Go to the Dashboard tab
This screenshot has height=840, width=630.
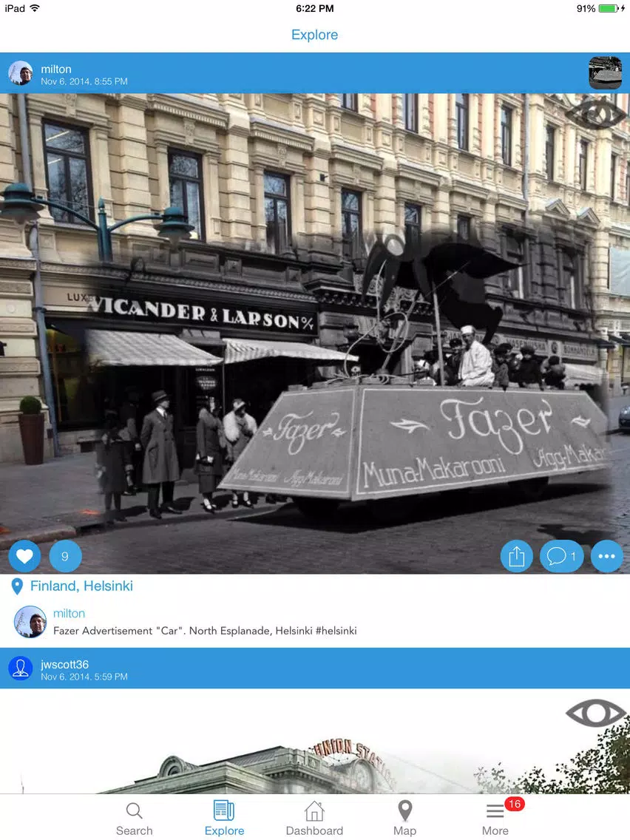[x=314, y=819]
